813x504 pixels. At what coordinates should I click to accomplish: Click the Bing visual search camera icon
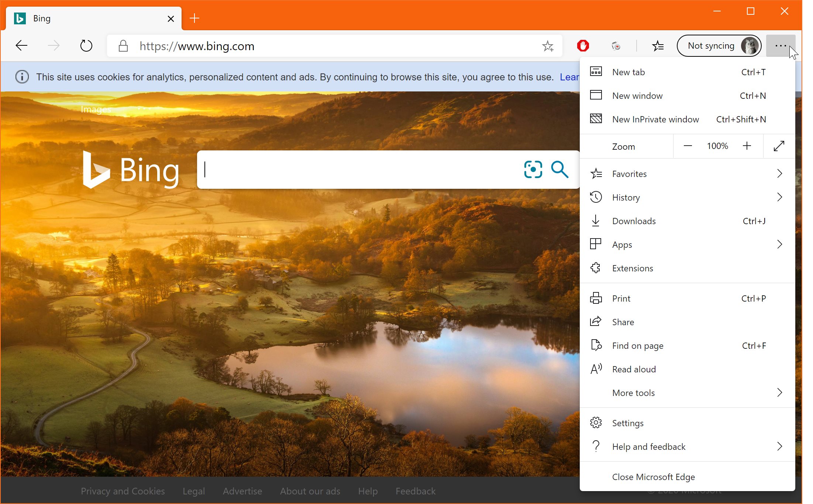533,170
